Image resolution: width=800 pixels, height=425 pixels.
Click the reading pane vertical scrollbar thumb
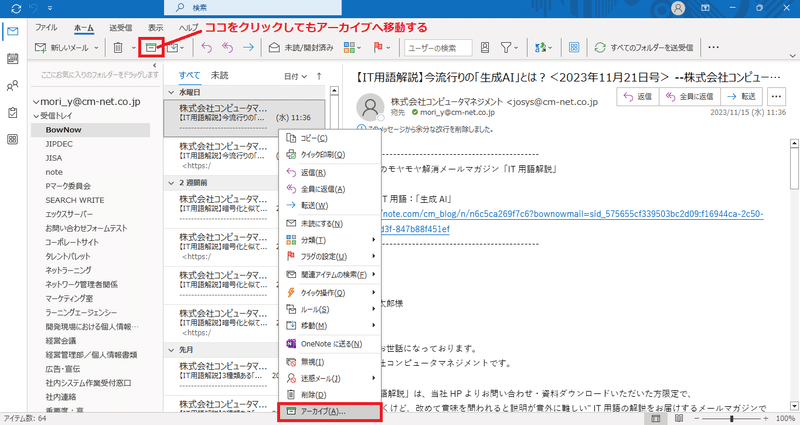pos(794,168)
